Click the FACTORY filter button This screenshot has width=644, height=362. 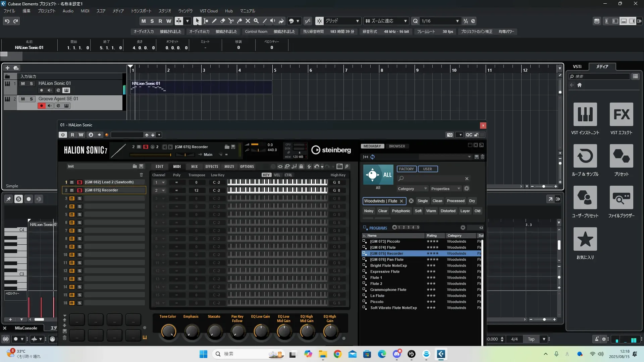(x=406, y=169)
